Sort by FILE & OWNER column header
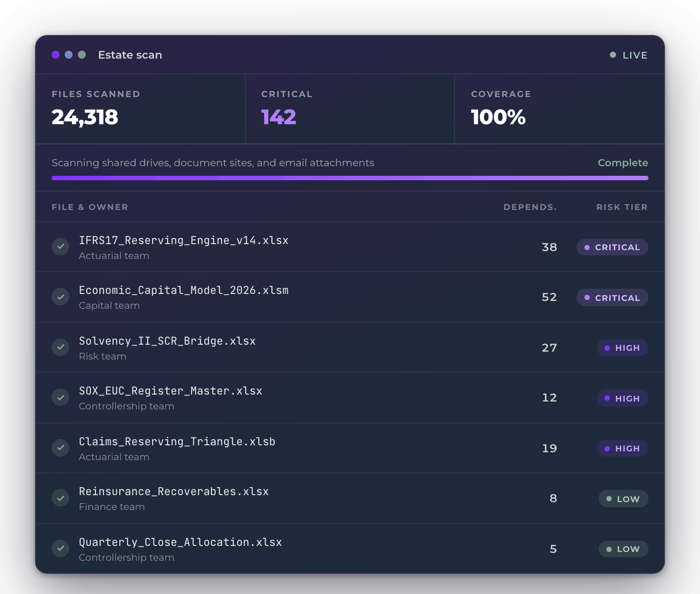The width and height of the screenshot is (700, 594). click(x=90, y=207)
